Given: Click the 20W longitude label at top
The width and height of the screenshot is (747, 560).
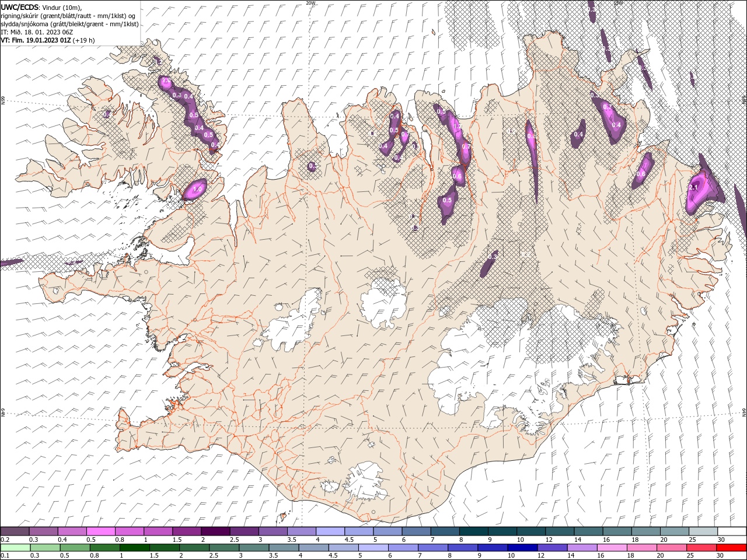Looking at the screenshot, I should (311, 3).
